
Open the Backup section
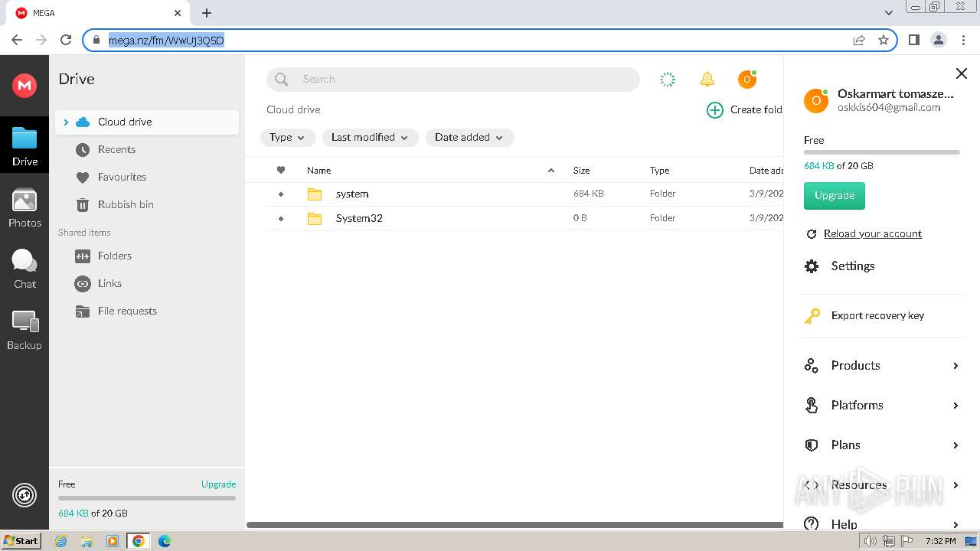point(24,331)
